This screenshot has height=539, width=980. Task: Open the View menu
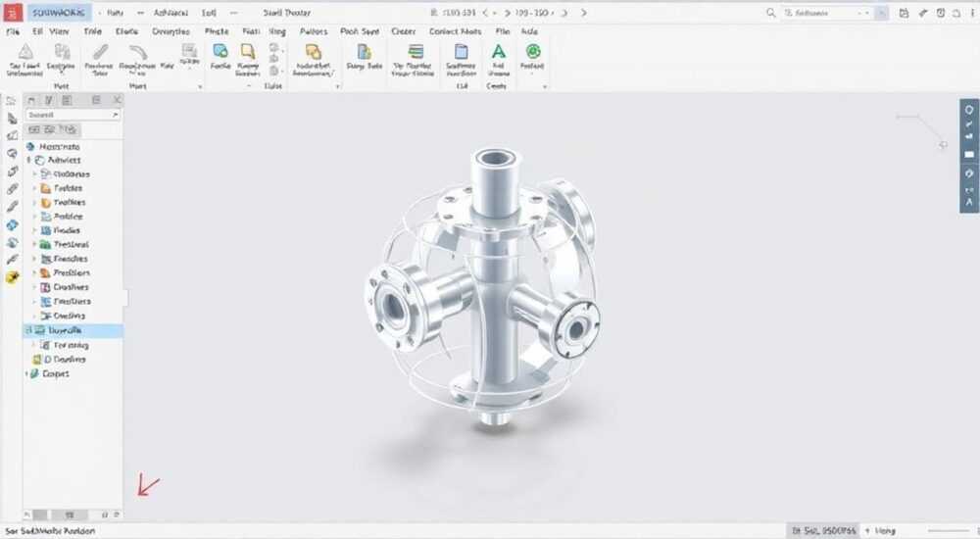tap(60, 31)
